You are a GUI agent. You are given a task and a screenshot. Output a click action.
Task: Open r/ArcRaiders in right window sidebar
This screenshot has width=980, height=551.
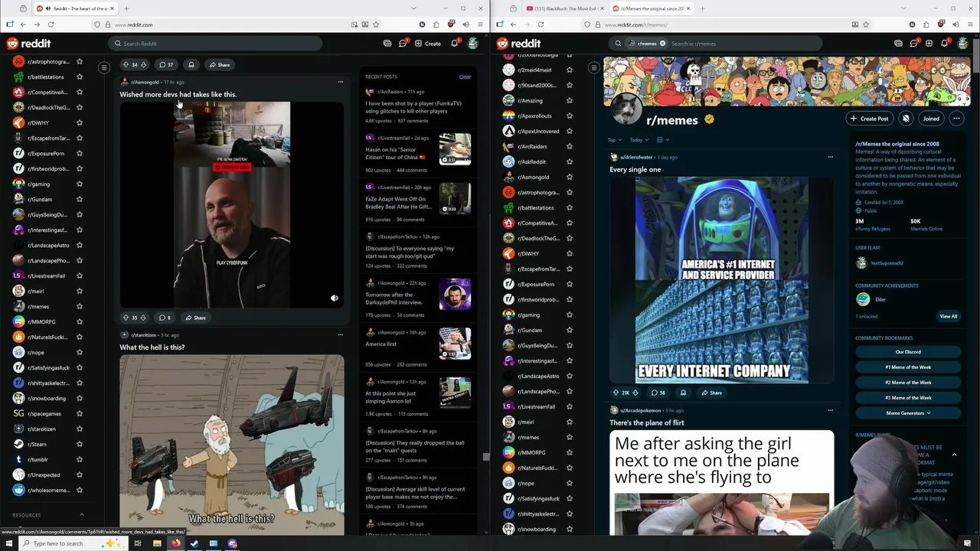click(x=532, y=146)
